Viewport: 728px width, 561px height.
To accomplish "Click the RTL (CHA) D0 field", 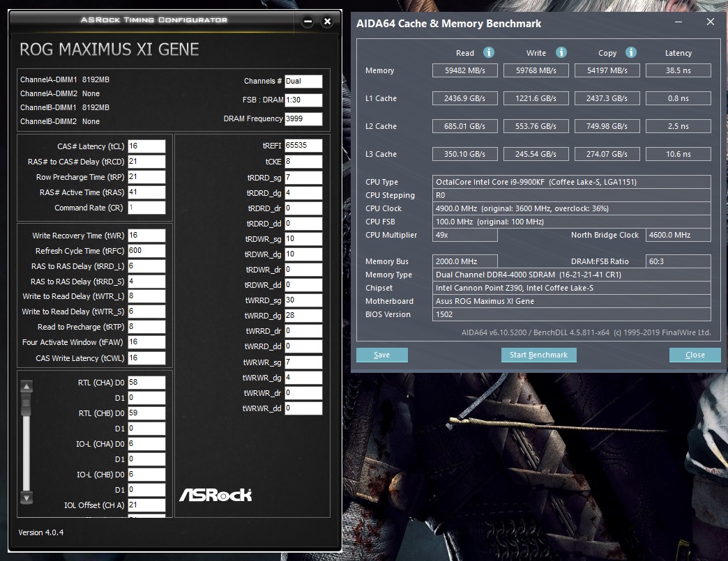I will tap(146, 383).
